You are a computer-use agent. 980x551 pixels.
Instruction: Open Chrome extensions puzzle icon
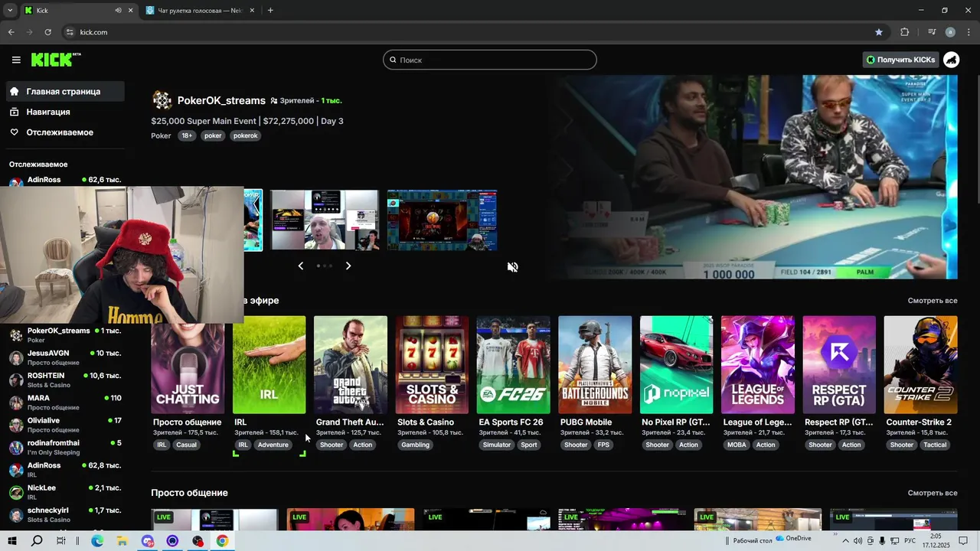click(904, 32)
